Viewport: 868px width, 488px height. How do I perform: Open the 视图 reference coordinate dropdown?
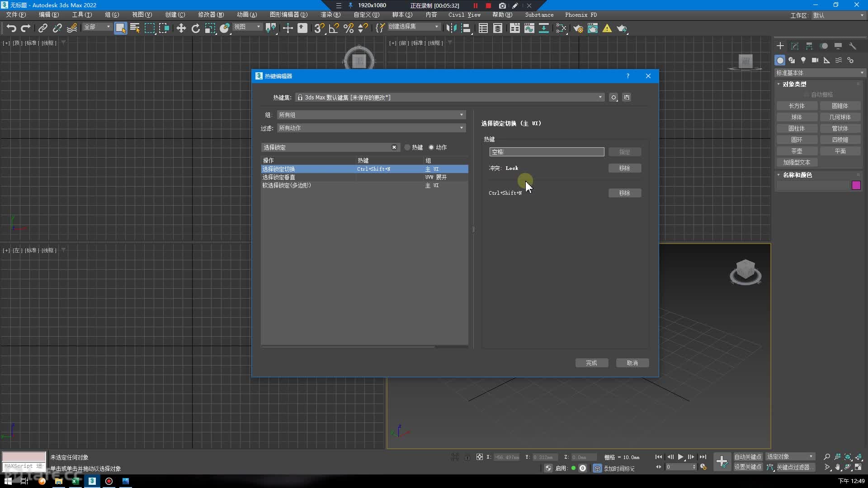pos(247,27)
